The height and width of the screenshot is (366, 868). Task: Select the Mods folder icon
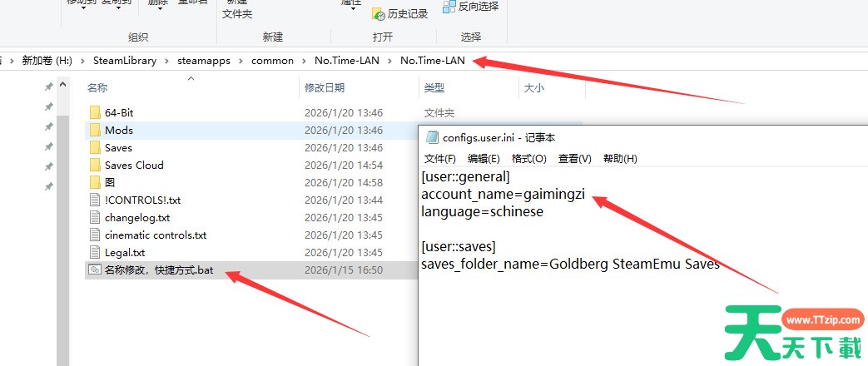point(95,130)
